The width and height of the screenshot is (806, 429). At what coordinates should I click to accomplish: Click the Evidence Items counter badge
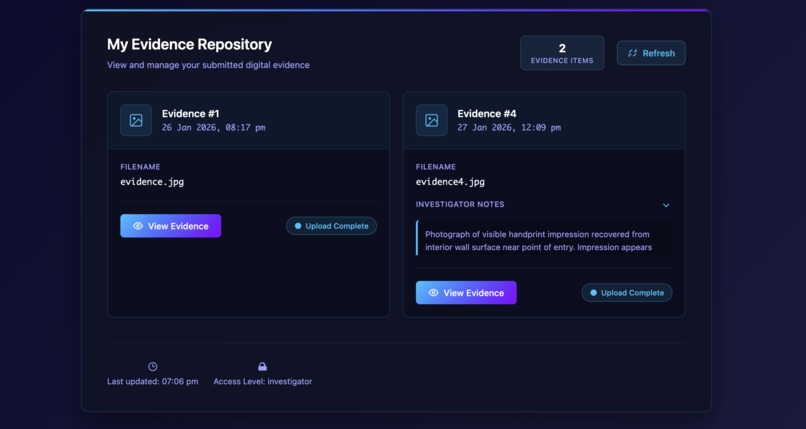tap(562, 53)
